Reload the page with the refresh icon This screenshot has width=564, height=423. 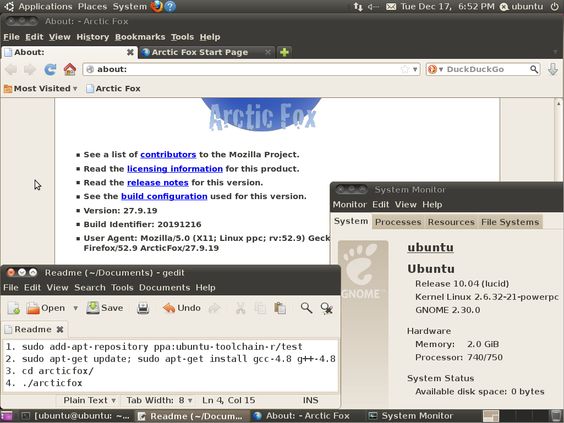[x=50, y=69]
